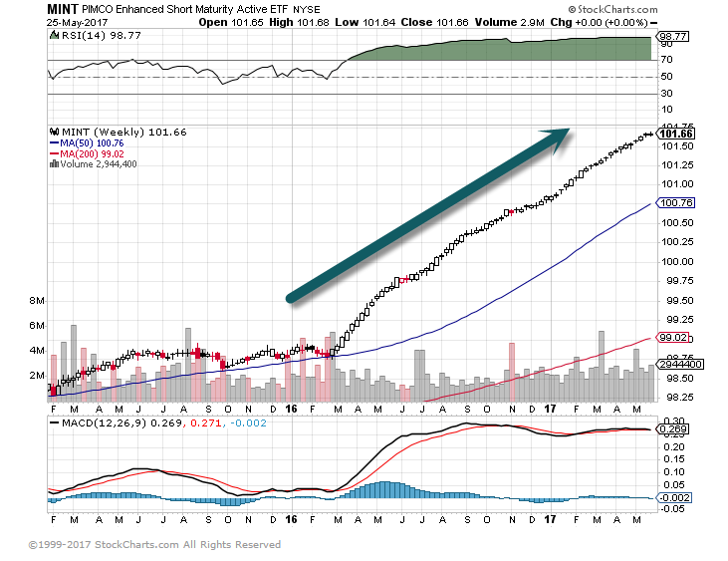Click the candlestick icon next to MINT (Weekly)

[x=55, y=132]
